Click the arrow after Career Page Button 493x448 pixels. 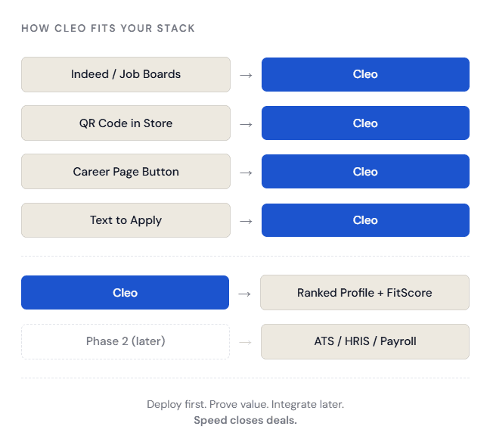246,172
